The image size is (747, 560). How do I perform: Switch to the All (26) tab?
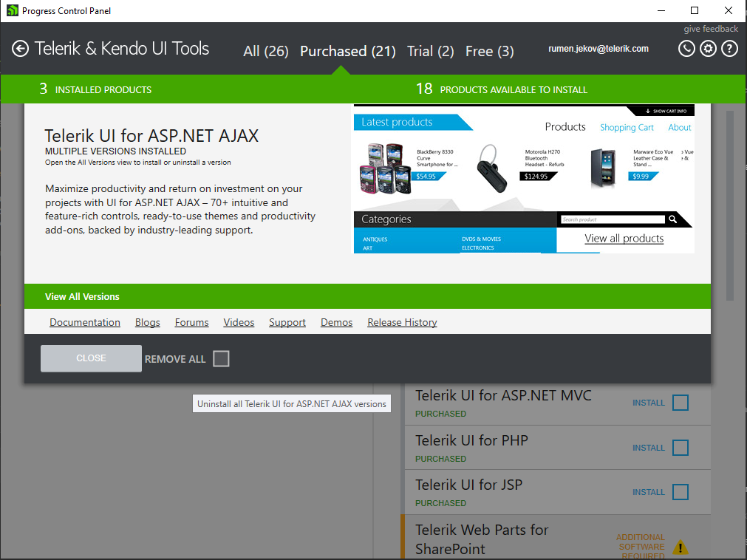266,51
